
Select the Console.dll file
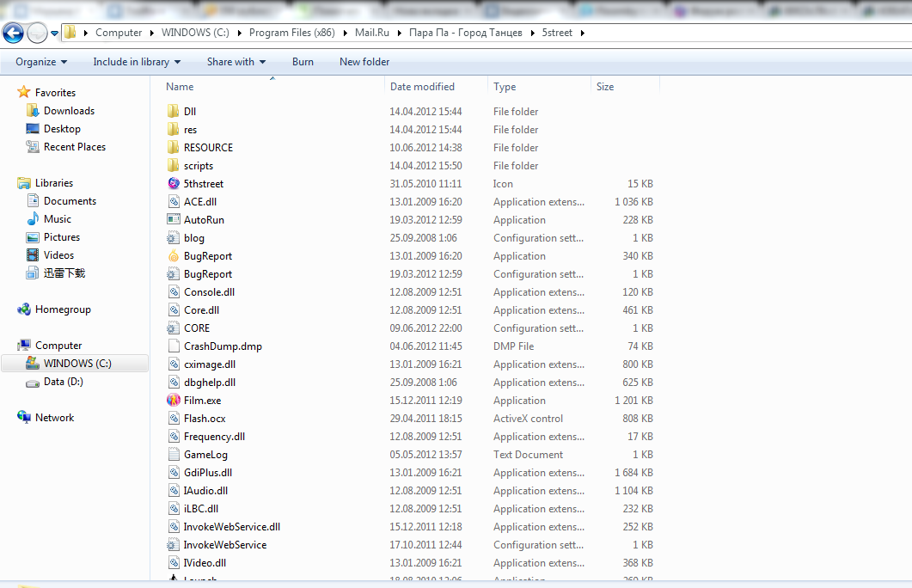point(210,292)
